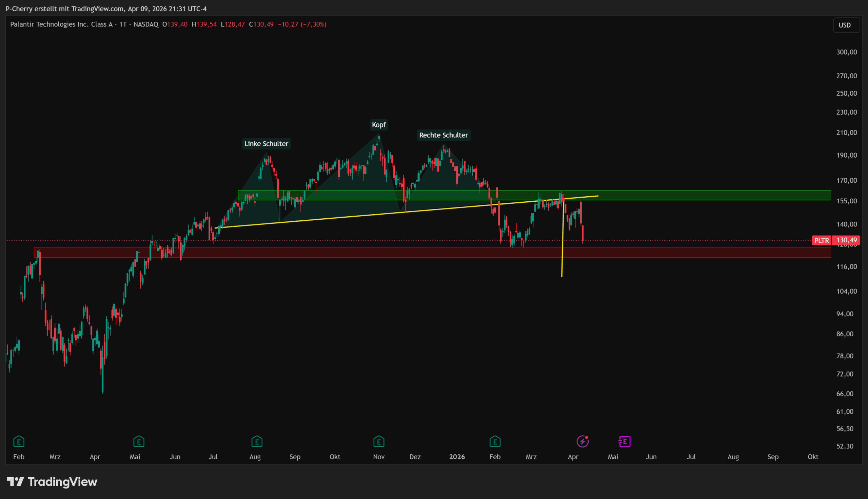Open the earnings marker above Mai 2025
Screen dimensions: 868x499
(x=139, y=441)
